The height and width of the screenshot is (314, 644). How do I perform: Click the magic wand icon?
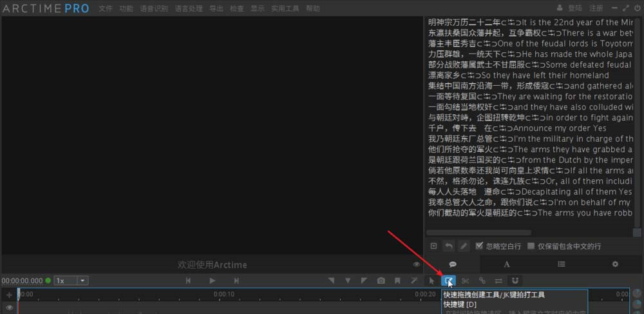click(x=414, y=280)
